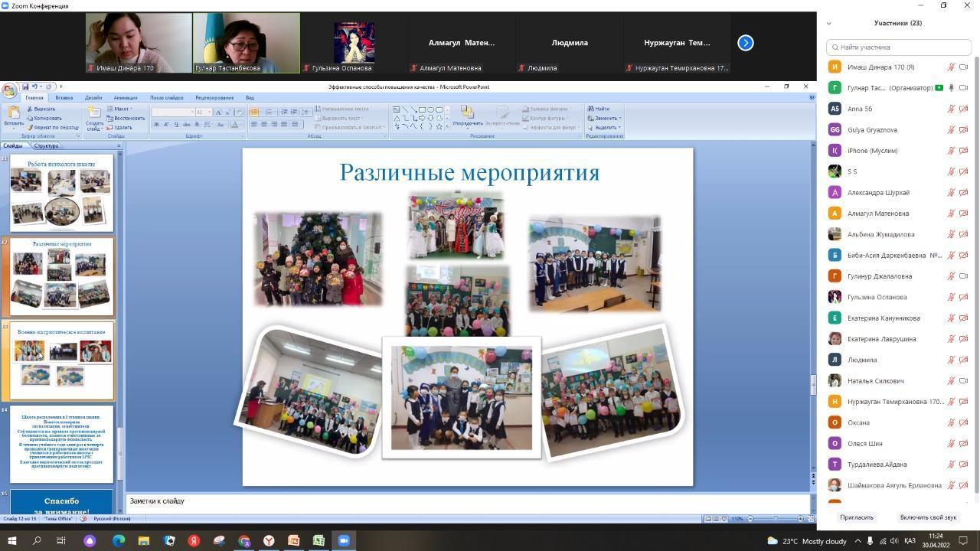This screenshot has height=551, width=980.
Task: Show next video participants with arrow
Action: click(x=746, y=43)
